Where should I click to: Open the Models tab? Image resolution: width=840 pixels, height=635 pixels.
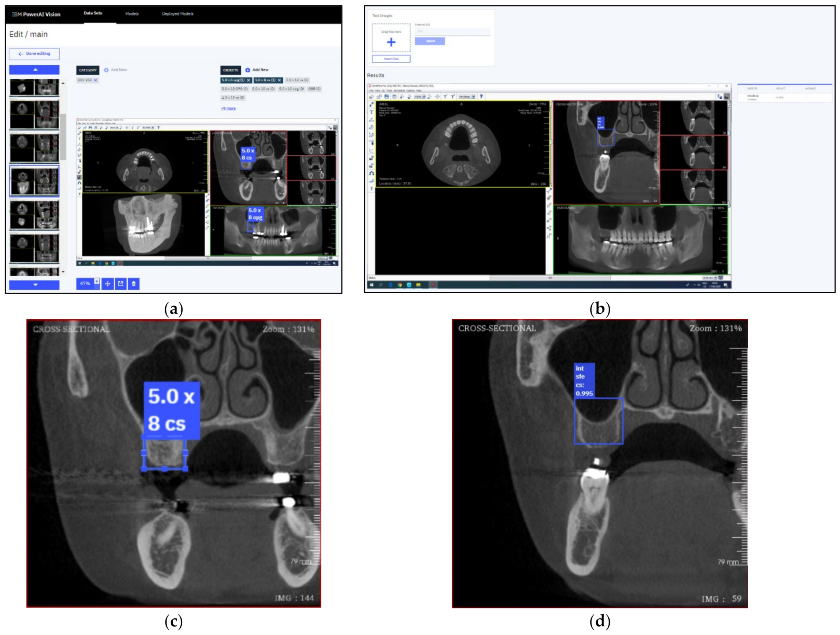(x=132, y=14)
